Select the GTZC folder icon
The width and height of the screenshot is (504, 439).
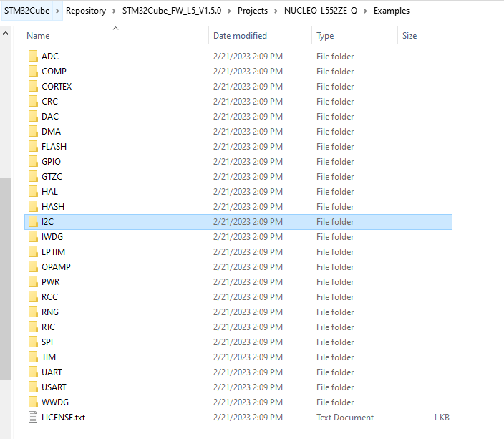[33, 177]
